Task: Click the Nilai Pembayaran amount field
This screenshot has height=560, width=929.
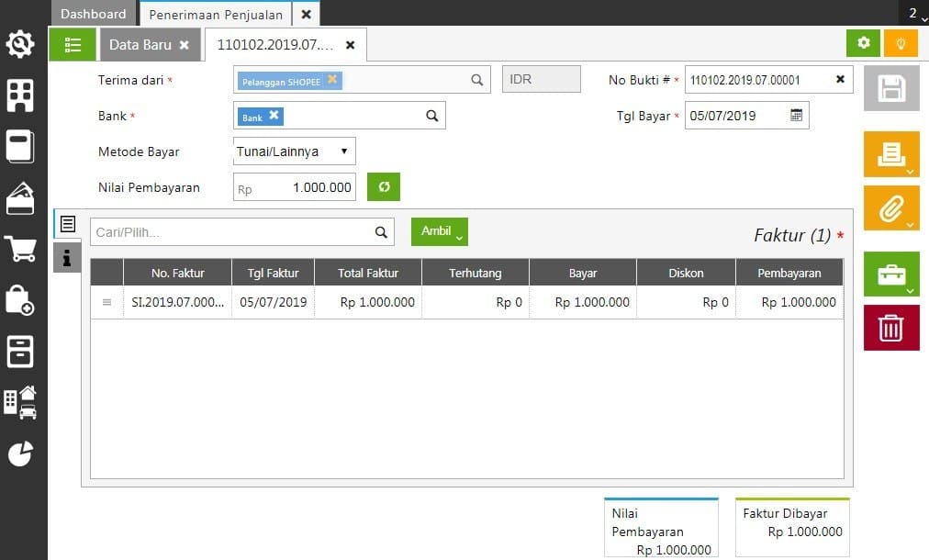Action: 295,187
